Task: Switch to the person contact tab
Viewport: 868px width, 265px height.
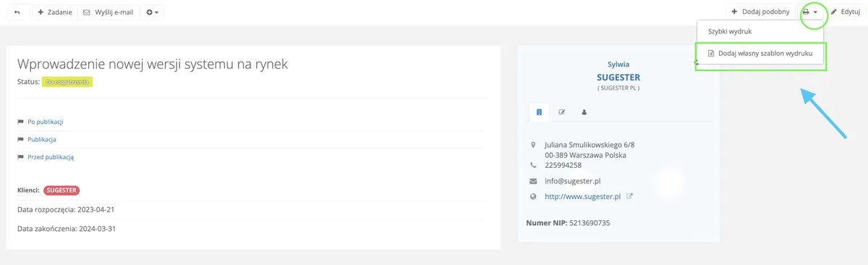Action: (x=584, y=112)
